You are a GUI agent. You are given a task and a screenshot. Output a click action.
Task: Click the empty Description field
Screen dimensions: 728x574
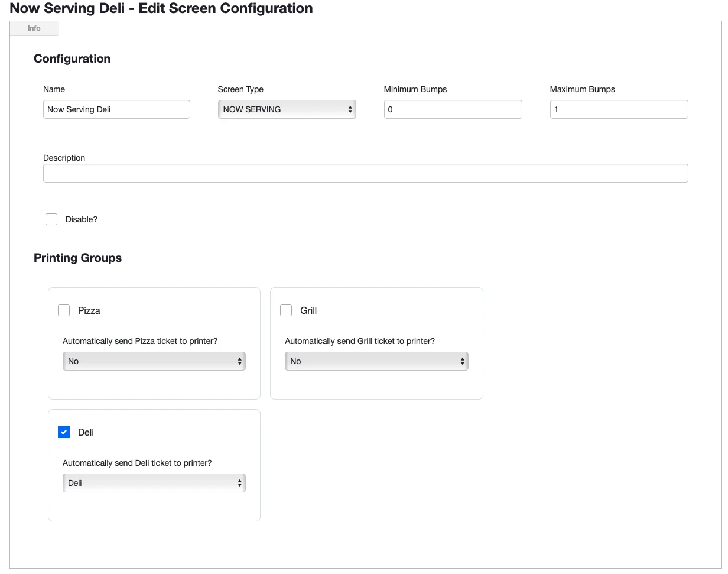coord(365,173)
